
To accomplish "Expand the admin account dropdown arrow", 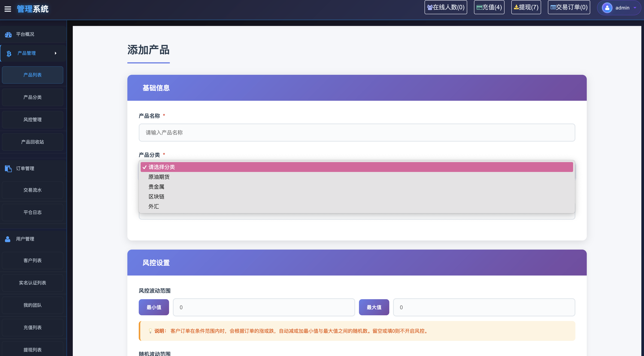I will [x=635, y=8].
